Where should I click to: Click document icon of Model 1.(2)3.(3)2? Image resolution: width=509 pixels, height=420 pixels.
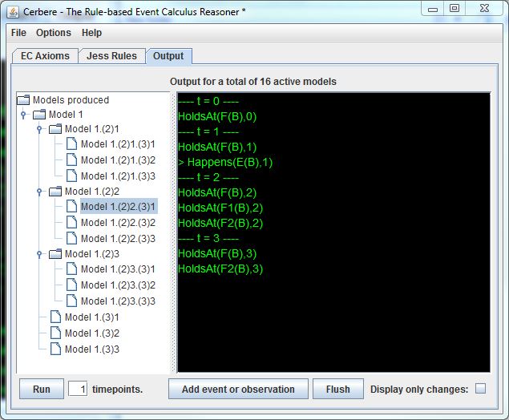point(71,285)
